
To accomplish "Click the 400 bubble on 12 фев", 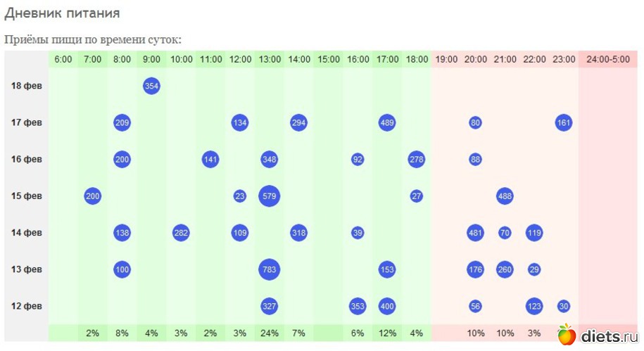I will click(x=386, y=306).
